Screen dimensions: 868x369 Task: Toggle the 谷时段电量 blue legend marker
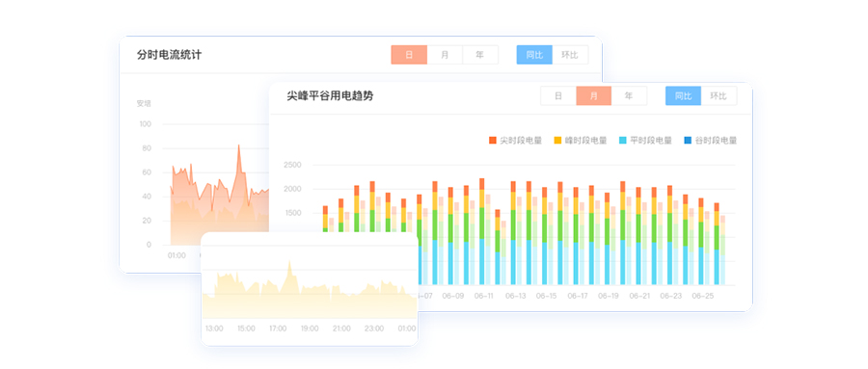(x=688, y=141)
